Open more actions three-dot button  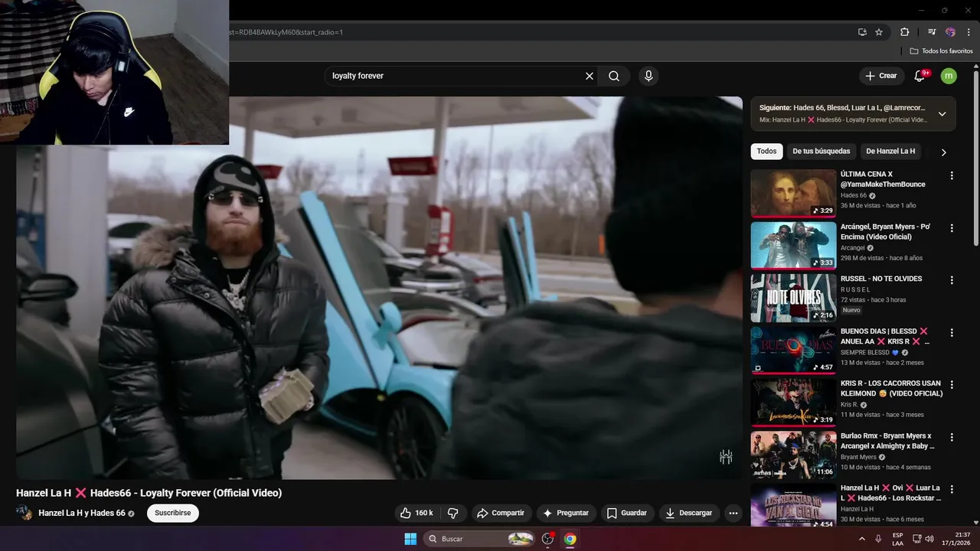pos(733,513)
